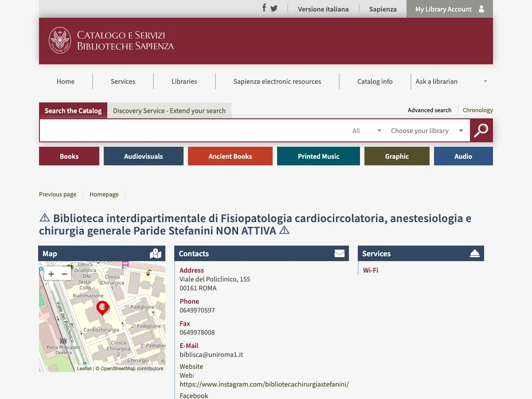Click the map icon in Map header

point(156,254)
